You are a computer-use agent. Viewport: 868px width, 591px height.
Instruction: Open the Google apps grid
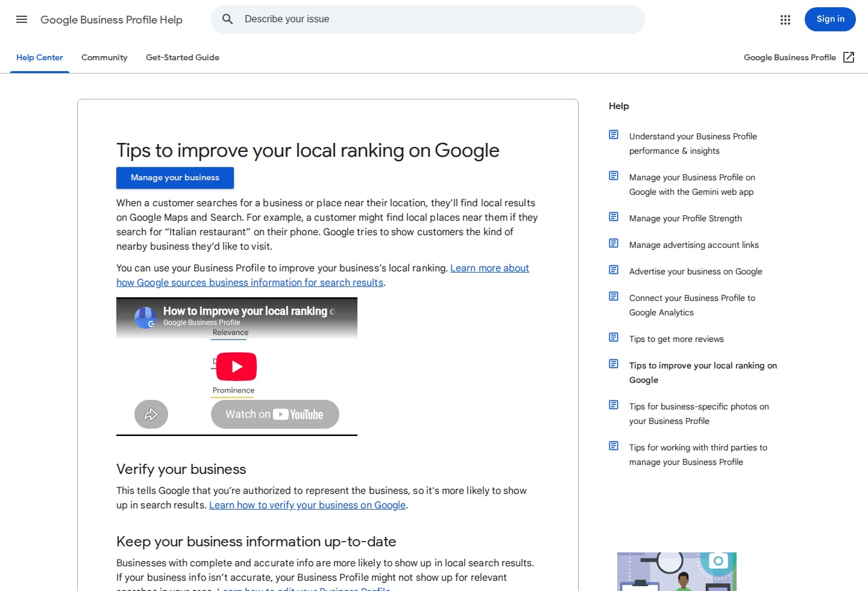pyautogui.click(x=785, y=20)
